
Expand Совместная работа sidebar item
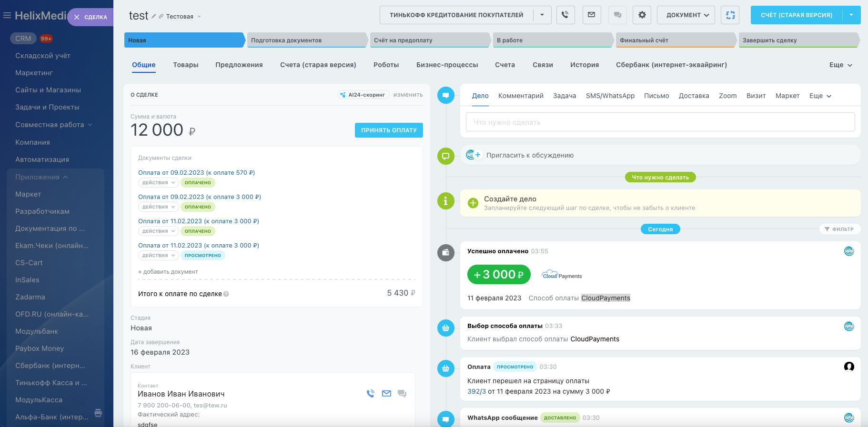coord(54,125)
